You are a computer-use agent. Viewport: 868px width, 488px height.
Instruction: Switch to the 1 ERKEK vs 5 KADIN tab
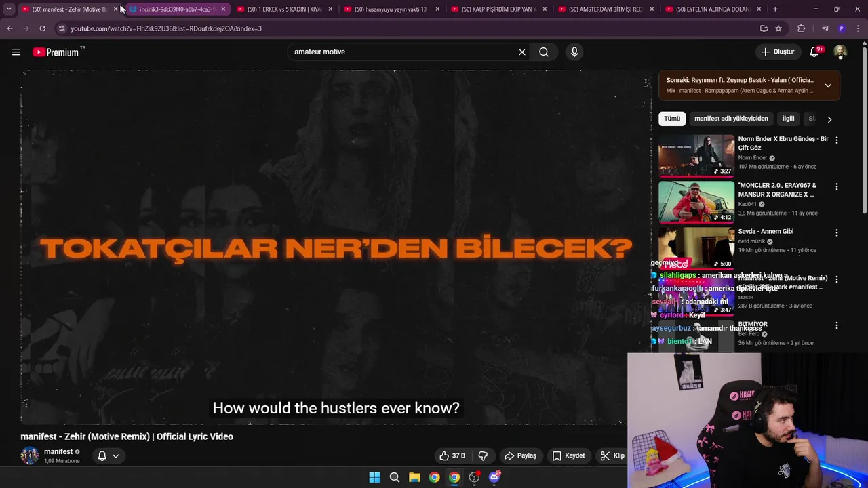point(284,9)
